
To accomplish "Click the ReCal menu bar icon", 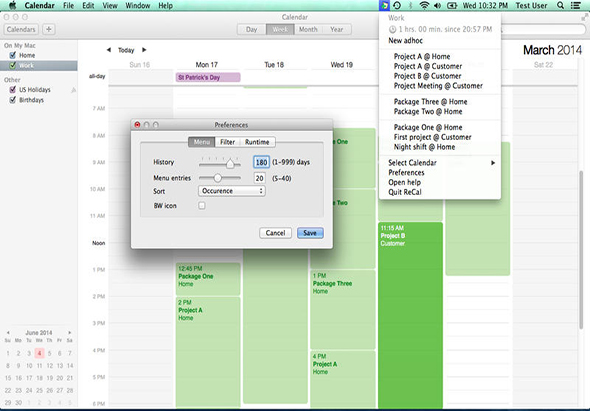I will pyautogui.click(x=384, y=5).
